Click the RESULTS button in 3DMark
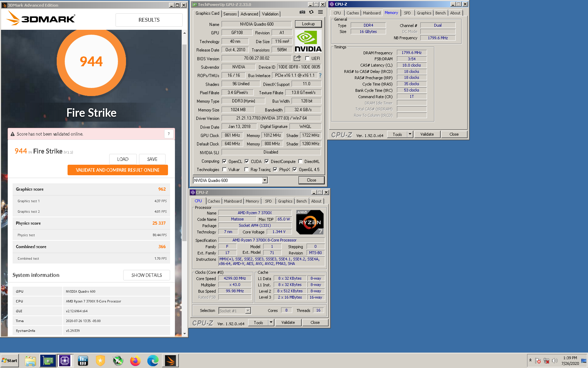Viewport: 588px width, 368px height. tap(149, 20)
